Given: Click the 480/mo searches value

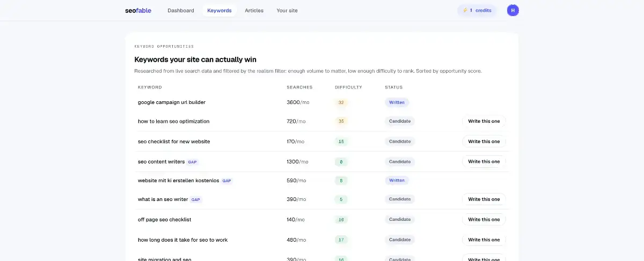Looking at the screenshot, I should point(296,240).
